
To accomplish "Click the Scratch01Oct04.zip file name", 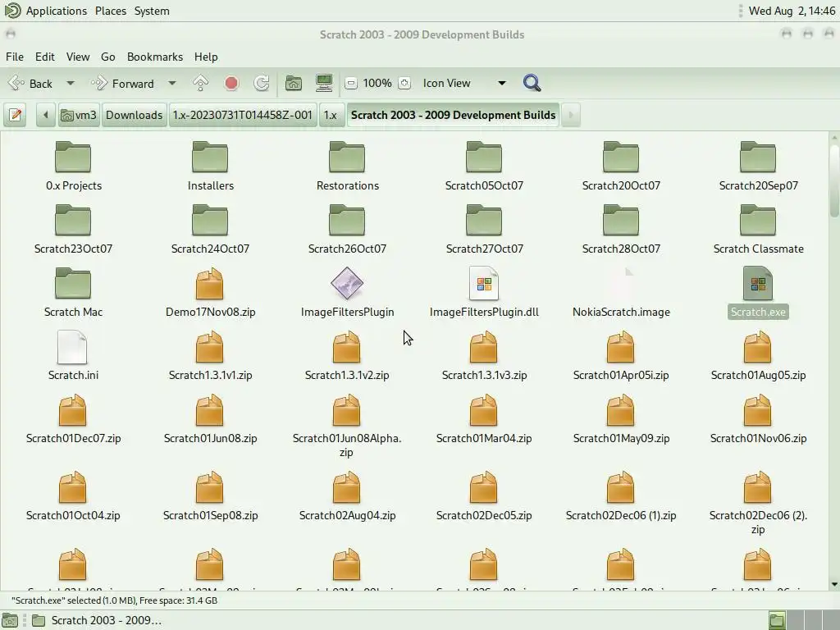I will tap(73, 515).
